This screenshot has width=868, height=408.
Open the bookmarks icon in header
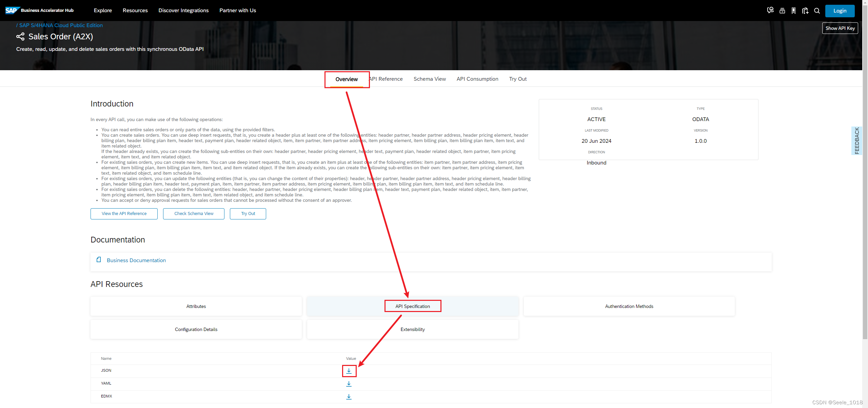click(794, 11)
